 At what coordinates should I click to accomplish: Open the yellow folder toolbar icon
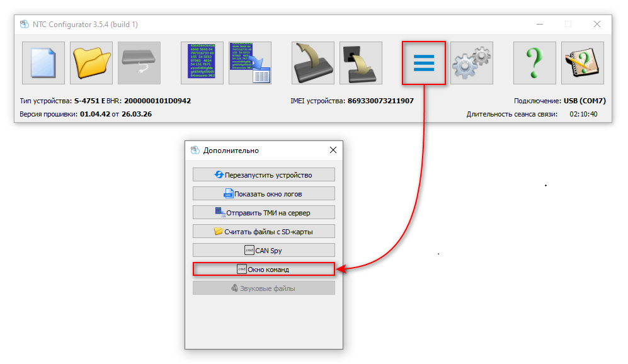click(91, 63)
